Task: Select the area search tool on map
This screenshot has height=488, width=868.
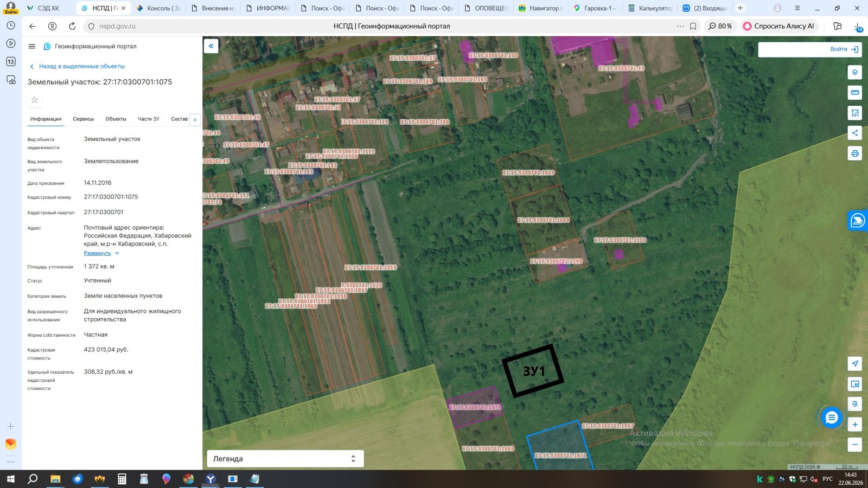Action: 854,113
